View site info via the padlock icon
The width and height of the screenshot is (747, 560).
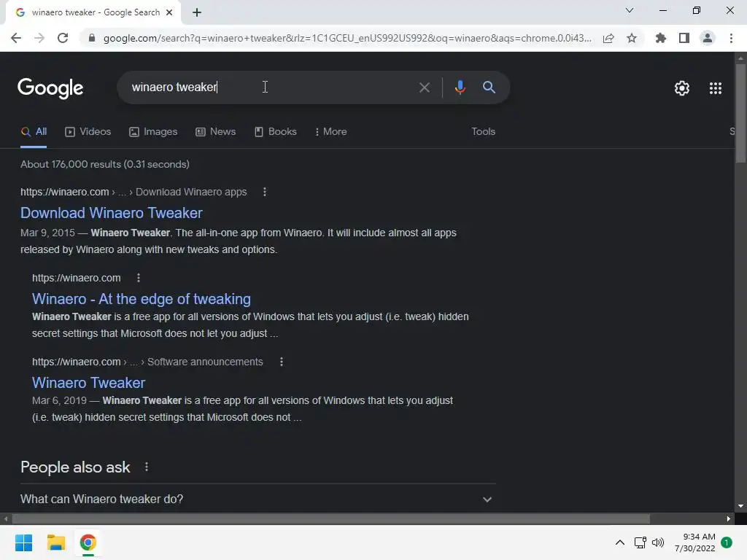92,38
